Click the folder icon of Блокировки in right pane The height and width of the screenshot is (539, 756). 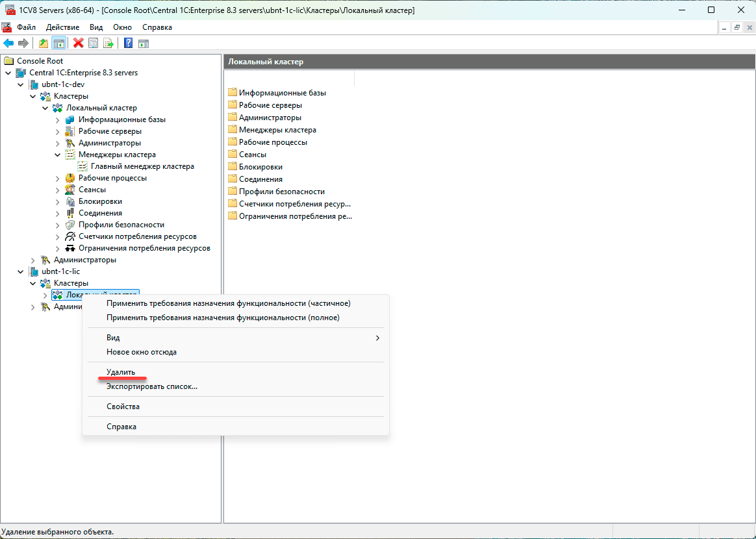click(233, 167)
